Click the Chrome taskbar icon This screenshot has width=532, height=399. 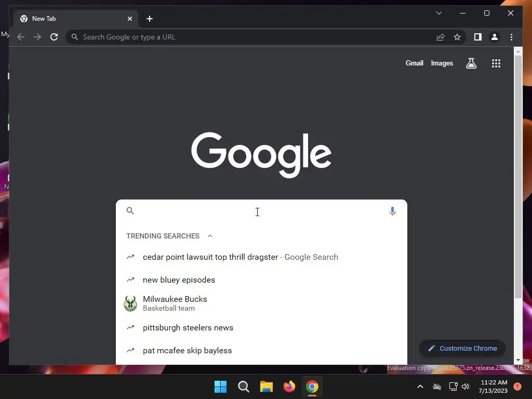[x=312, y=387]
